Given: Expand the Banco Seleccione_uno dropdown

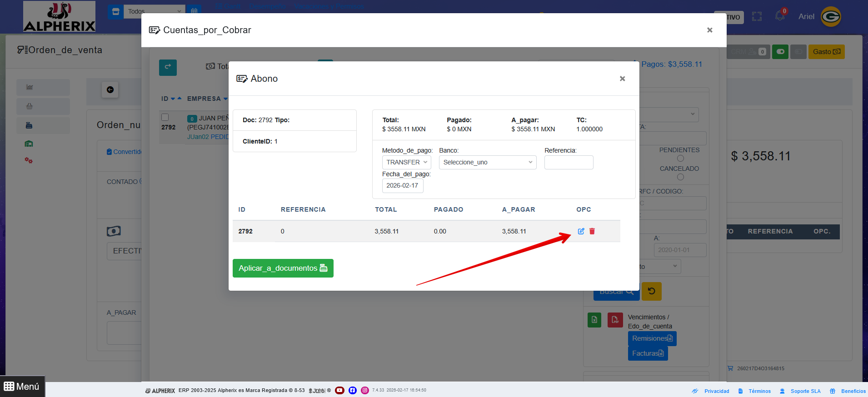Looking at the screenshot, I should [487, 162].
